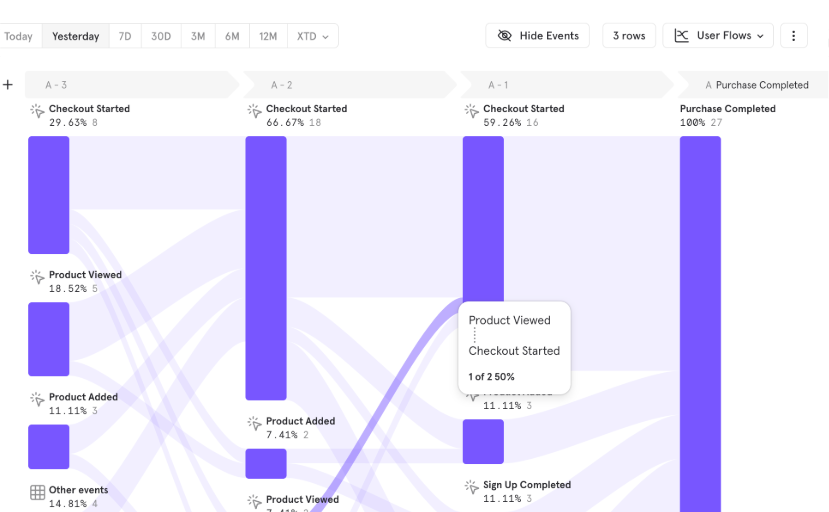Click the A-3 Product Viewed bar
The height and width of the screenshot is (512, 829).
tap(49, 339)
